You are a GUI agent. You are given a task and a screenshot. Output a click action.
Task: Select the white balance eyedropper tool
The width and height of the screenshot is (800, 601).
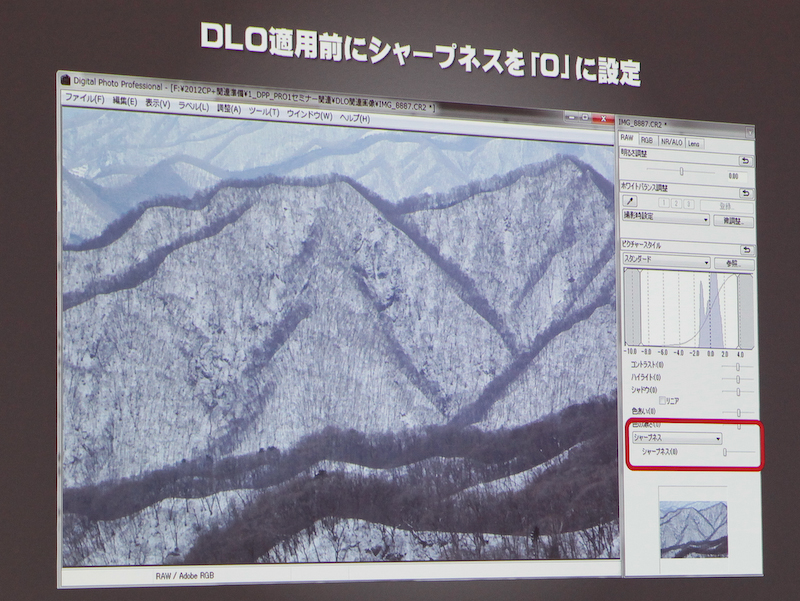(x=630, y=200)
